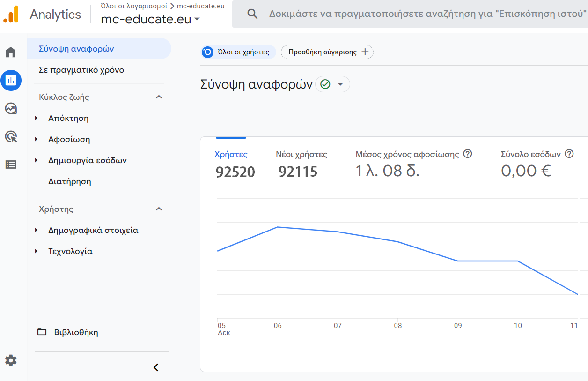Image resolution: width=588 pixels, height=381 pixels.
Task: Open Admin using the gear icon
Action: point(11,360)
